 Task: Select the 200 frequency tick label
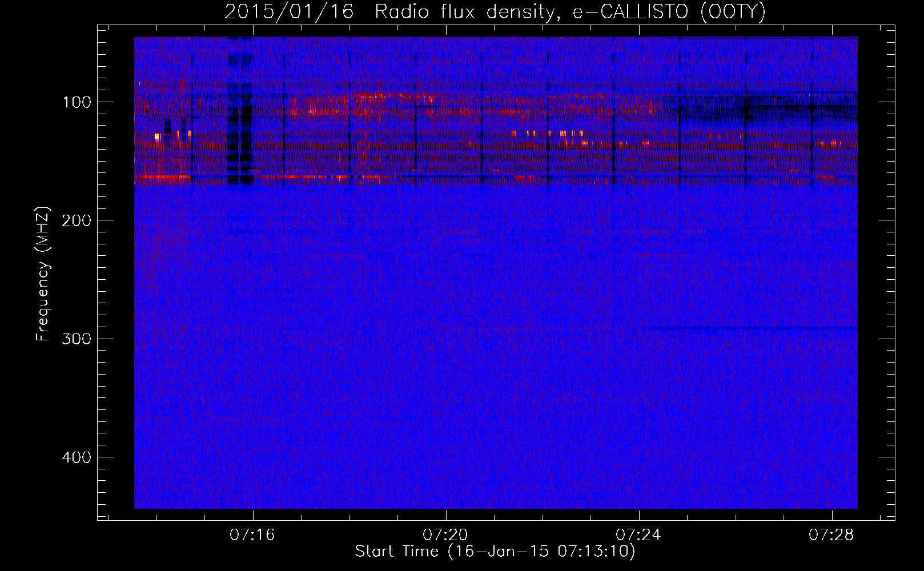point(77,220)
